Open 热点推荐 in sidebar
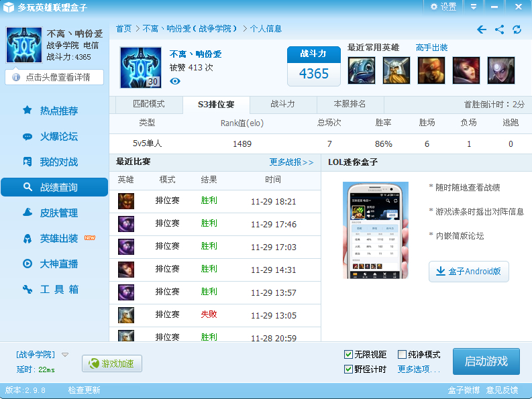This screenshot has width=532, height=399. point(58,111)
